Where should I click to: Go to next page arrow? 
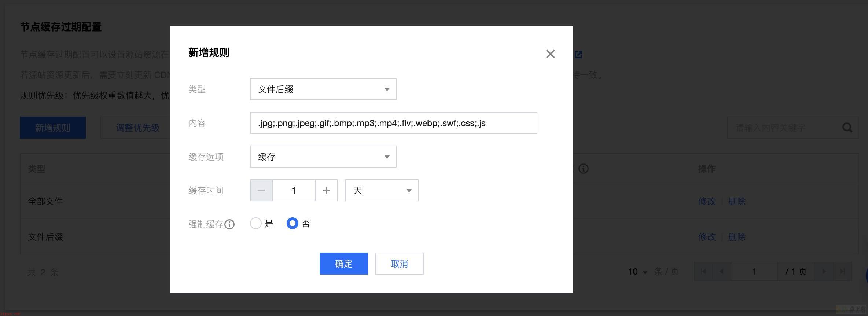click(824, 272)
